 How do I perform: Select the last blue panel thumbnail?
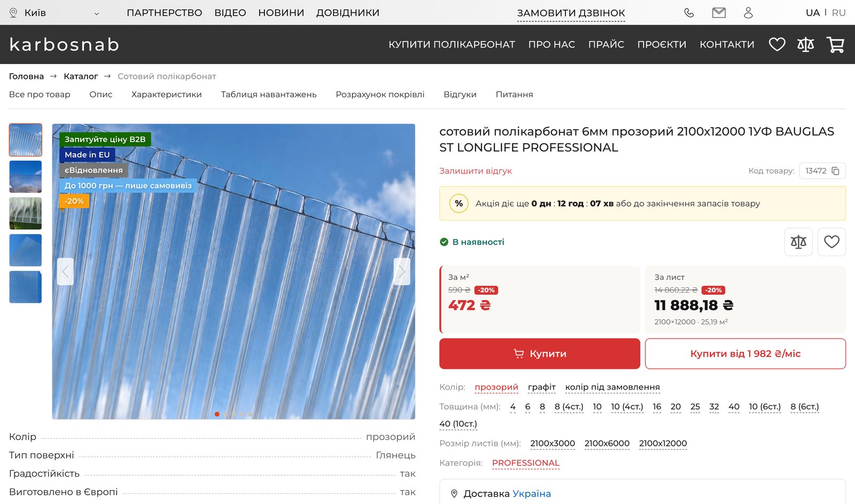click(x=26, y=287)
